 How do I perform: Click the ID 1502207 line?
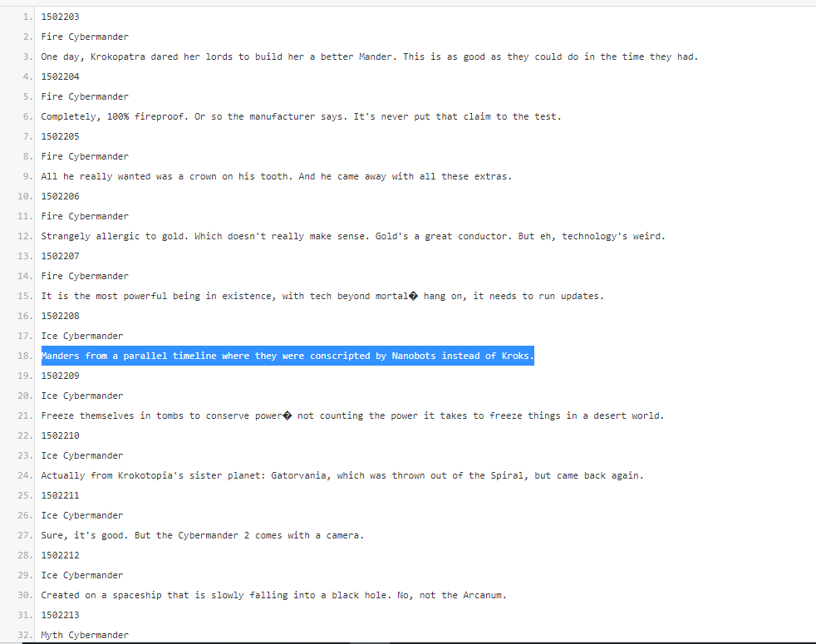point(61,256)
